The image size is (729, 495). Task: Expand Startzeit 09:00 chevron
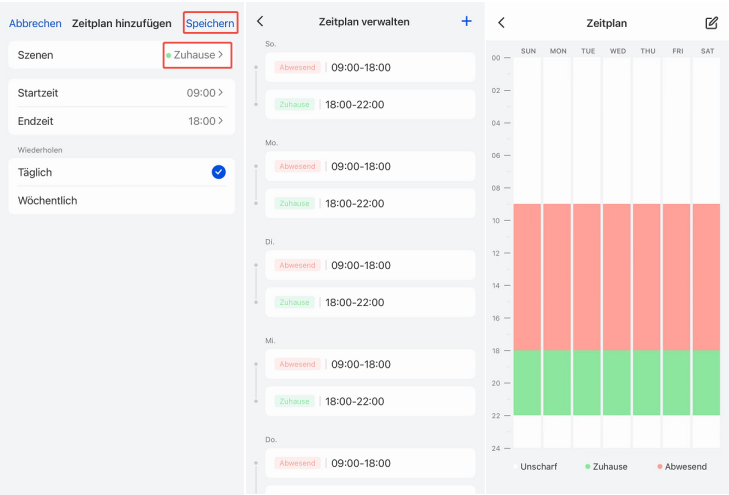pos(221,92)
